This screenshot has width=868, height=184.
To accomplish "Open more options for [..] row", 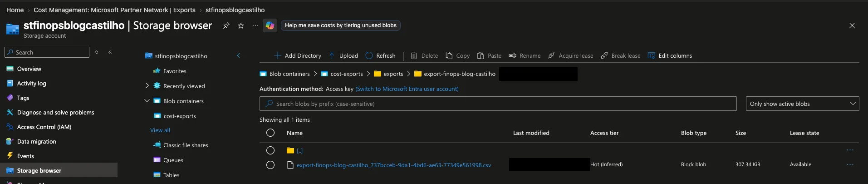I will point(850,150).
